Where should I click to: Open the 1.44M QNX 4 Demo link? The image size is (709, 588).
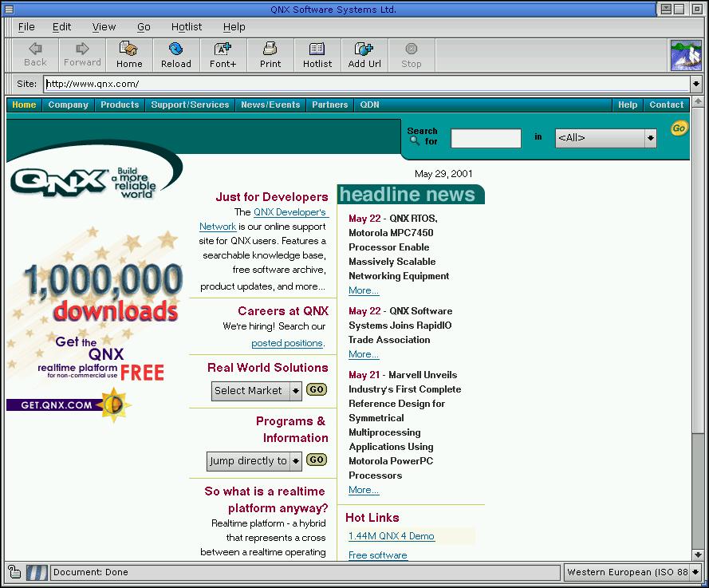coord(391,536)
